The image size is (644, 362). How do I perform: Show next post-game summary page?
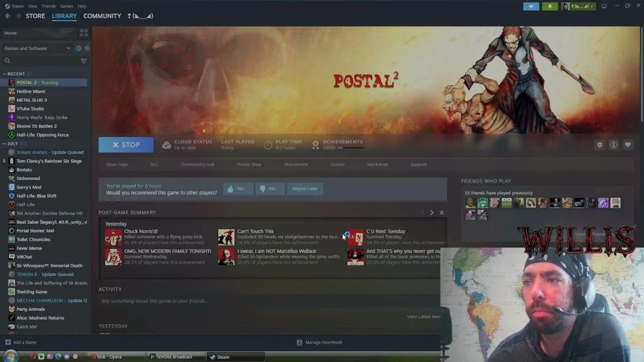tap(432, 213)
